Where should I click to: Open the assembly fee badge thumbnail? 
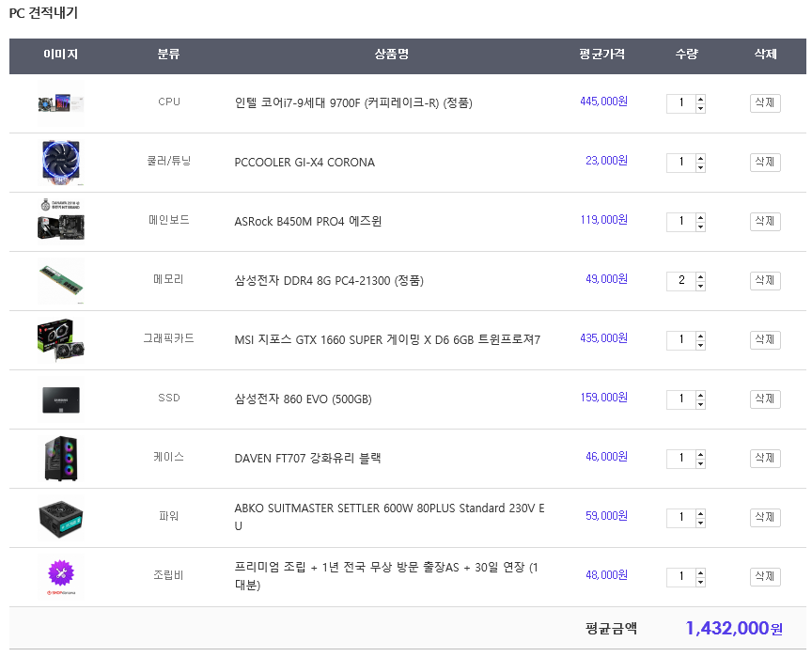pos(60,577)
